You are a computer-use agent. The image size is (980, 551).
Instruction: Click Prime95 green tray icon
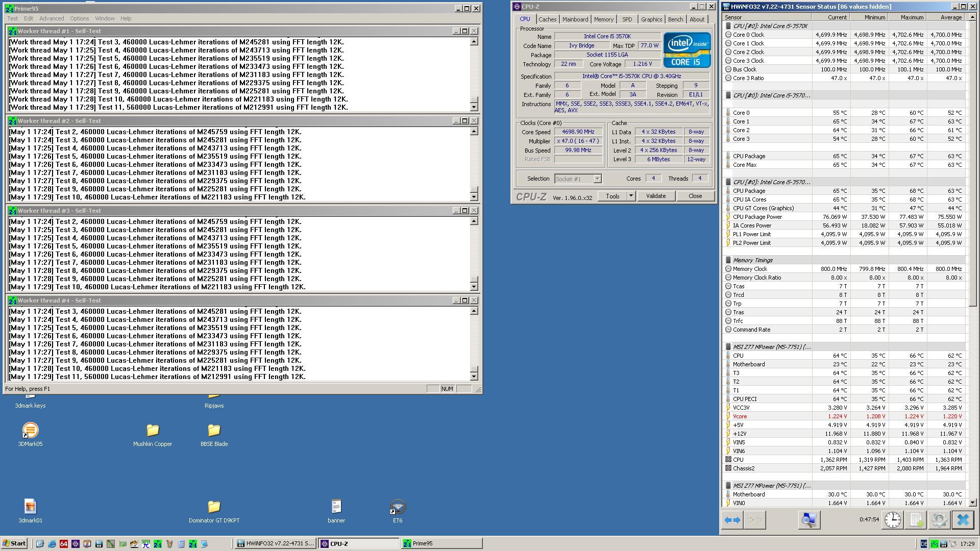(x=934, y=544)
